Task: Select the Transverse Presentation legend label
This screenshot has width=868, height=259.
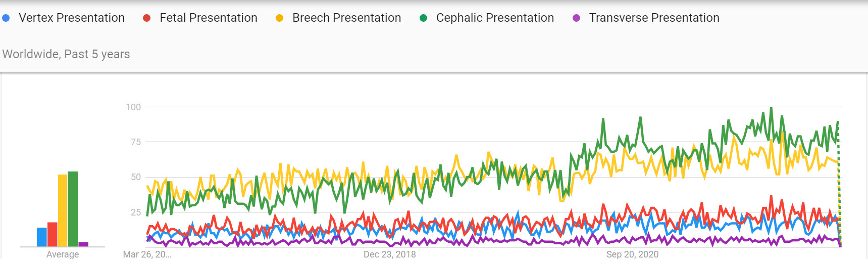Action: pyautogui.click(x=654, y=18)
